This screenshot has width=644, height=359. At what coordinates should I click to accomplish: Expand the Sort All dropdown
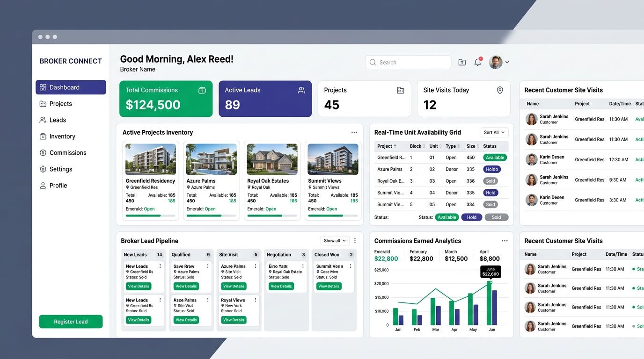(x=494, y=132)
